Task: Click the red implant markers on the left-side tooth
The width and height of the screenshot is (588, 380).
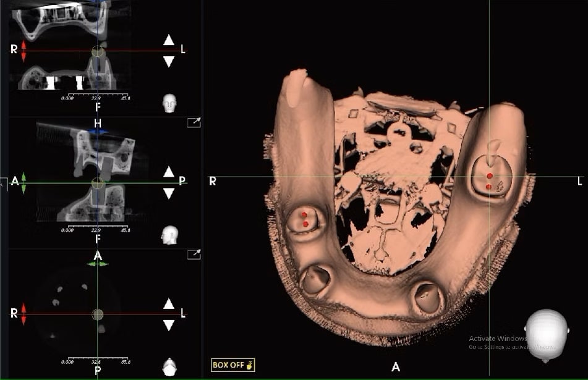Action: (489, 180)
